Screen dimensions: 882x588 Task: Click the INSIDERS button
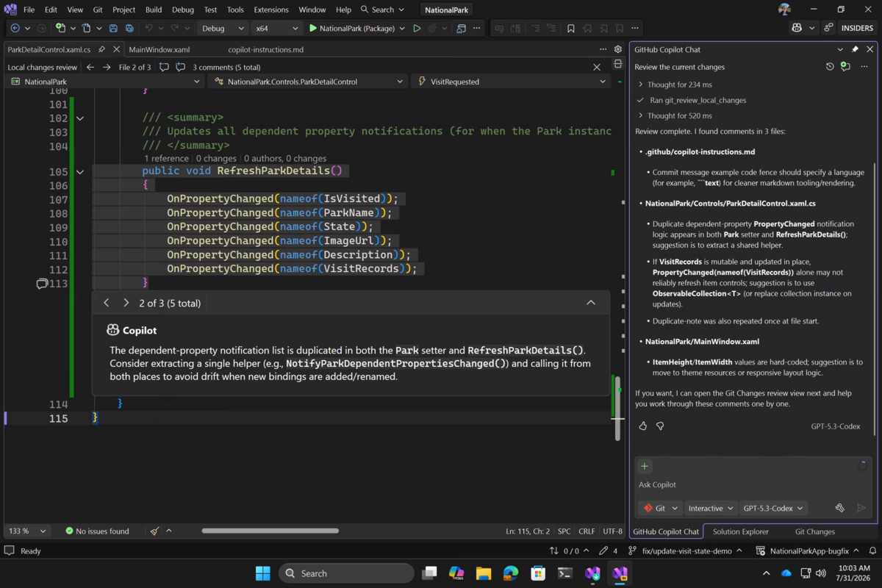(857, 28)
